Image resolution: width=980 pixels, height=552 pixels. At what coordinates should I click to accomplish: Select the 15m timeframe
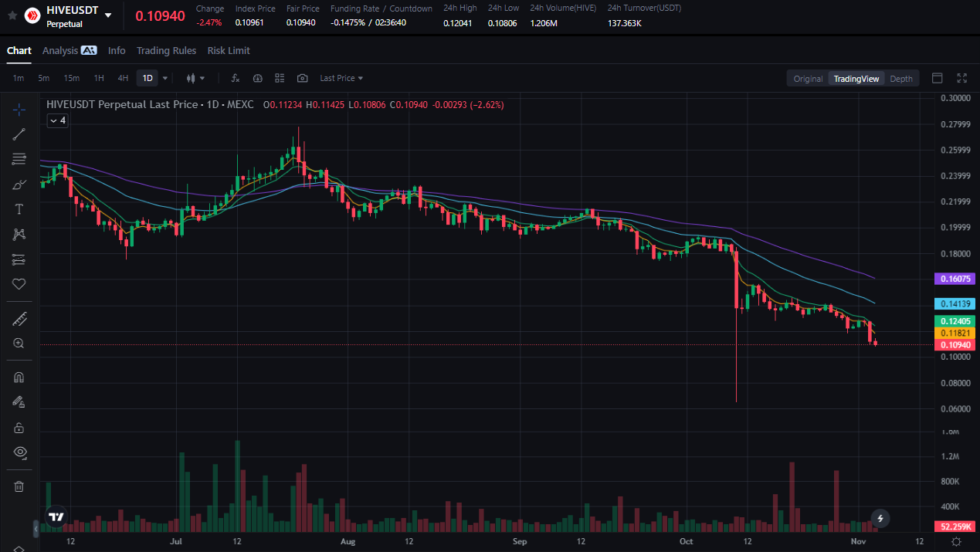(x=71, y=78)
